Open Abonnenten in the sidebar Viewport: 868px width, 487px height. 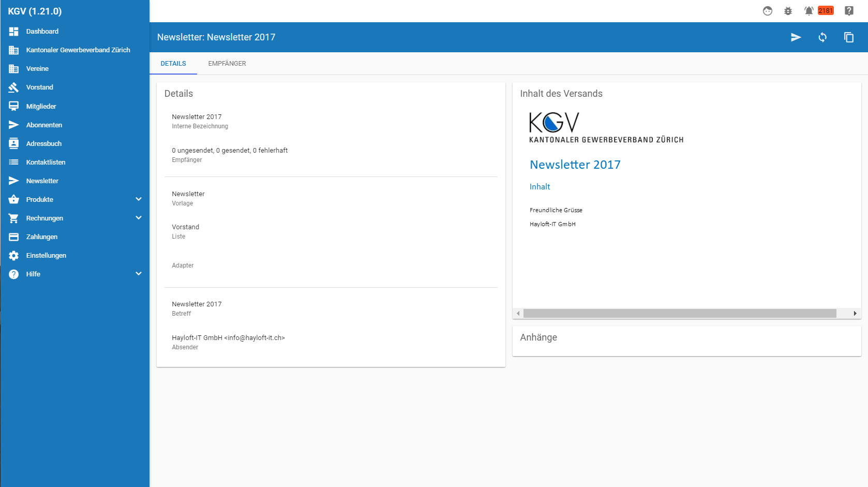44,125
